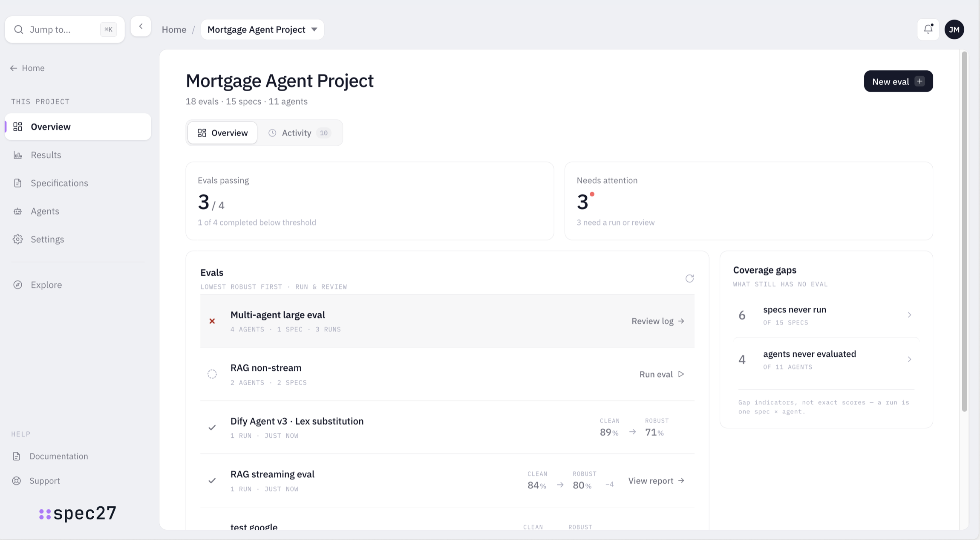The image size is (980, 540).
Task: Click the Agents robot icon
Action: point(17,211)
